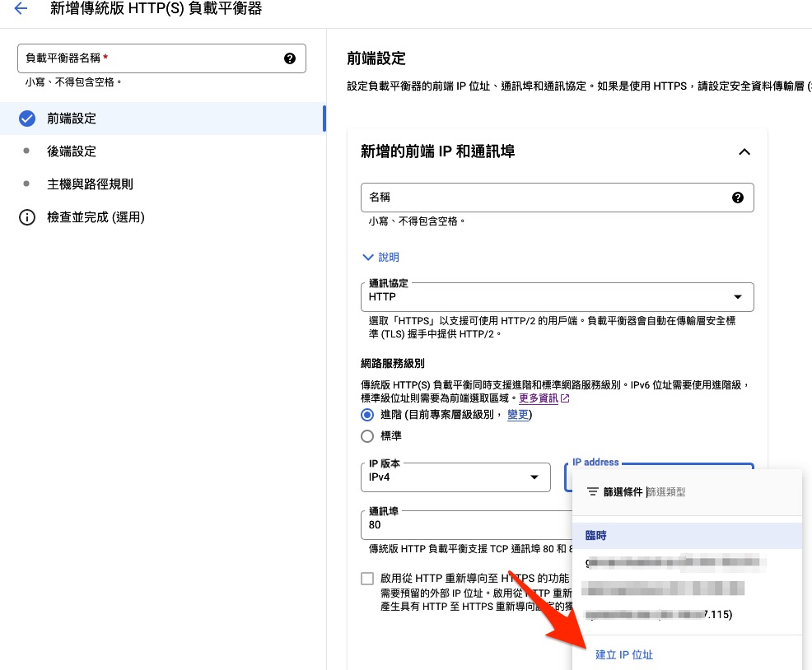
Task: Expand the 說明 description section
Action: pos(380,258)
